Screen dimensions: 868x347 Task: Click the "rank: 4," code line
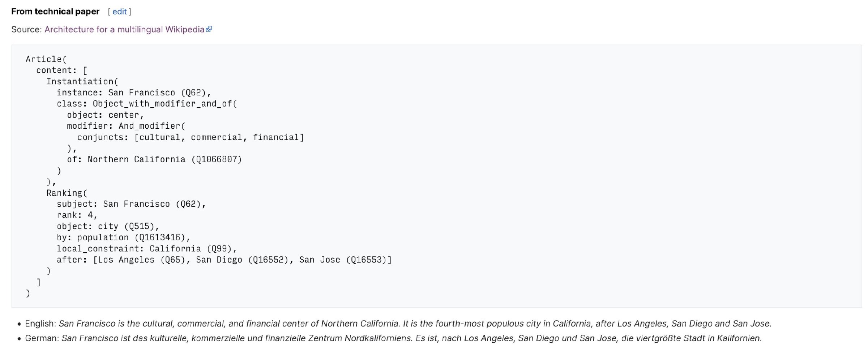click(77, 215)
